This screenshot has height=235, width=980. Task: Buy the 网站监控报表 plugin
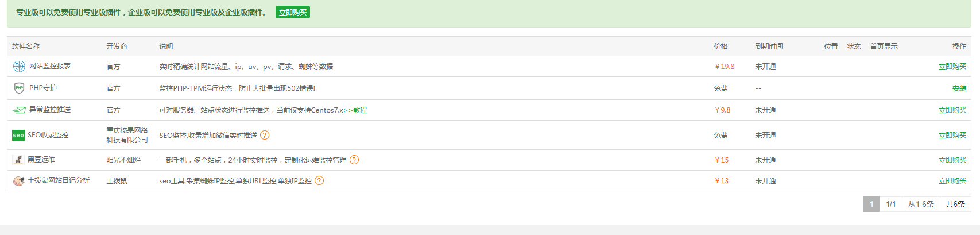click(x=952, y=67)
